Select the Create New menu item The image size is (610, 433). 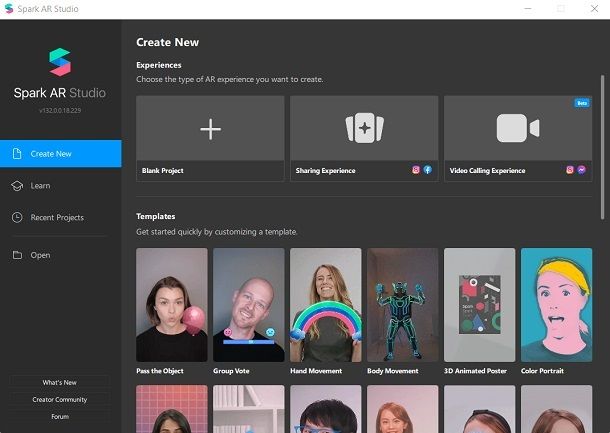click(x=61, y=154)
